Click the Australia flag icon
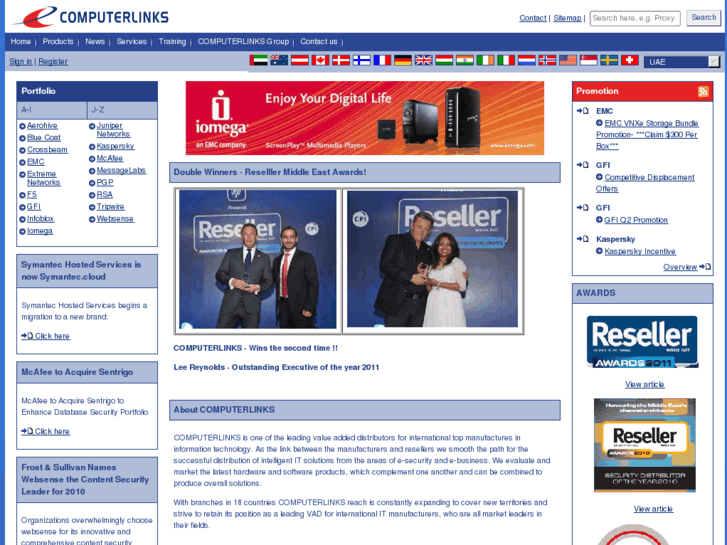Screen dimensions: 727x545 (x=279, y=61)
